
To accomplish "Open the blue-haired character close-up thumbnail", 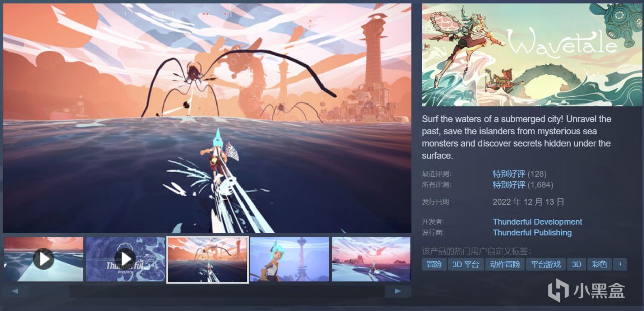I will tap(289, 259).
